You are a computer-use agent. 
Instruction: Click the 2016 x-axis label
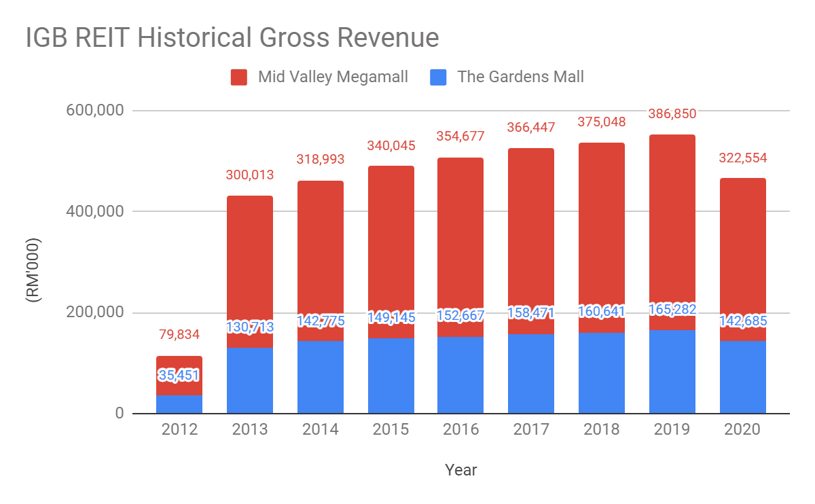coord(460,430)
